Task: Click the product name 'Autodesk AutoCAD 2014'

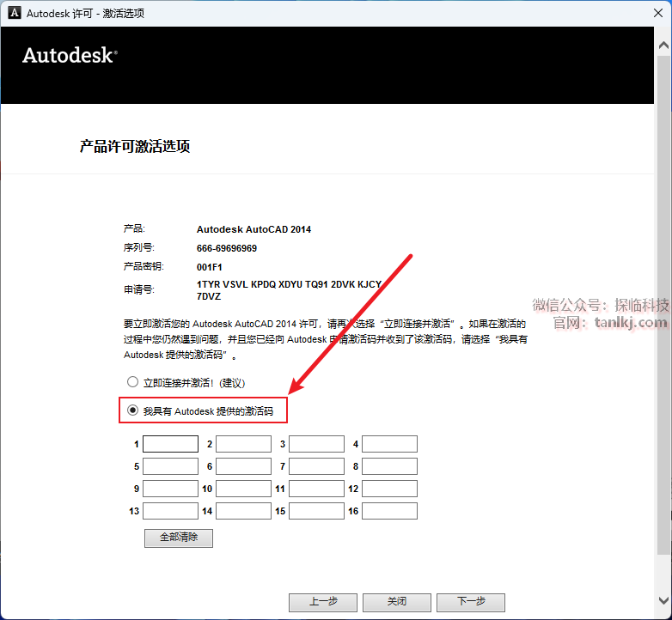Action: (254, 229)
